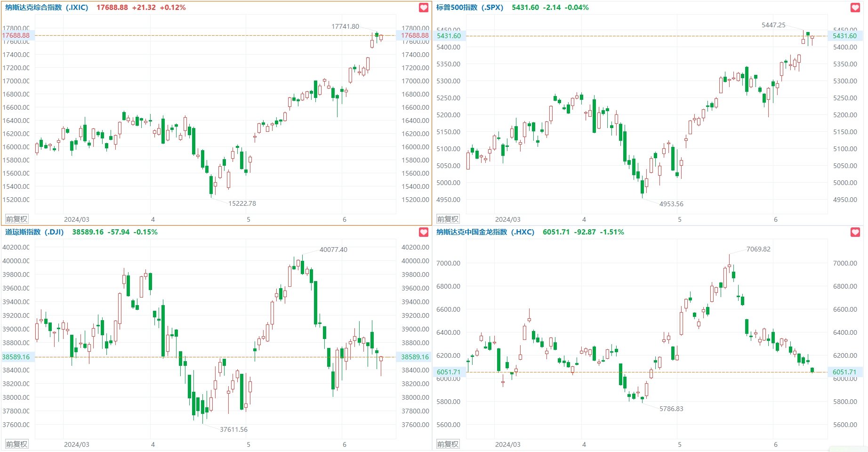Open the 标普500指数 (.SPX) title link
The height and width of the screenshot is (452, 868).
click(x=470, y=8)
